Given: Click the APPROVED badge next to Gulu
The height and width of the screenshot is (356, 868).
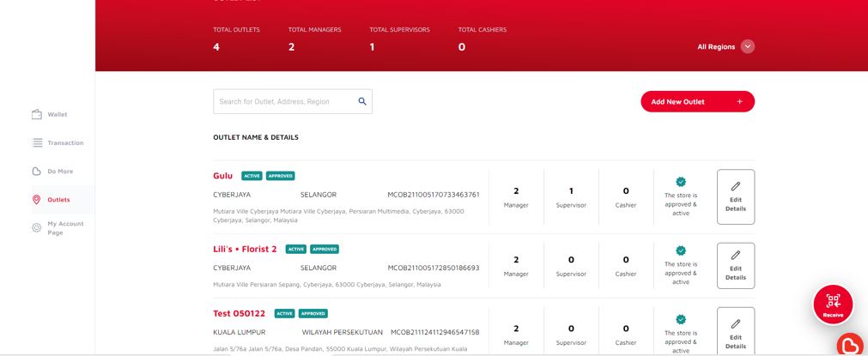Looking at the screenshot, I should [280, 176].
